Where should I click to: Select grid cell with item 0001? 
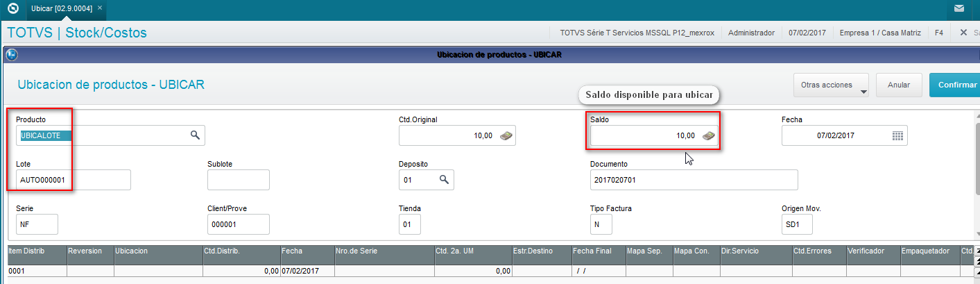[x=36, y=271]
